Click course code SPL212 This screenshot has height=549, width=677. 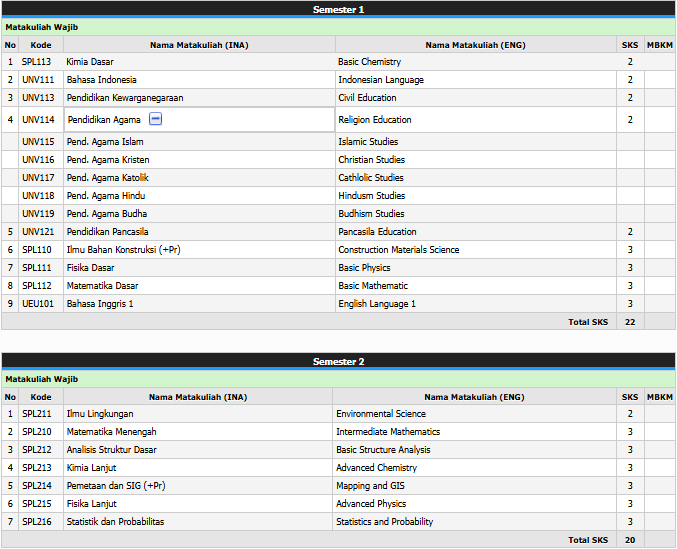coord(36,450)
